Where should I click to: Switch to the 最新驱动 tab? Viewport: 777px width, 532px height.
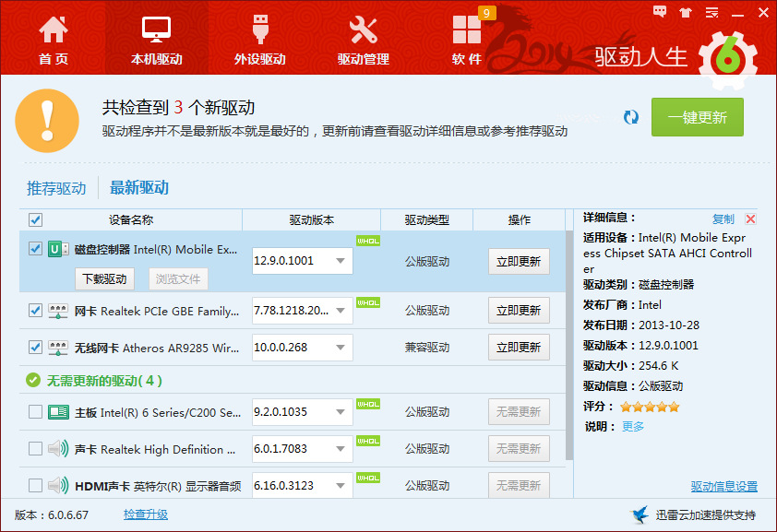[x=139, y=187]
